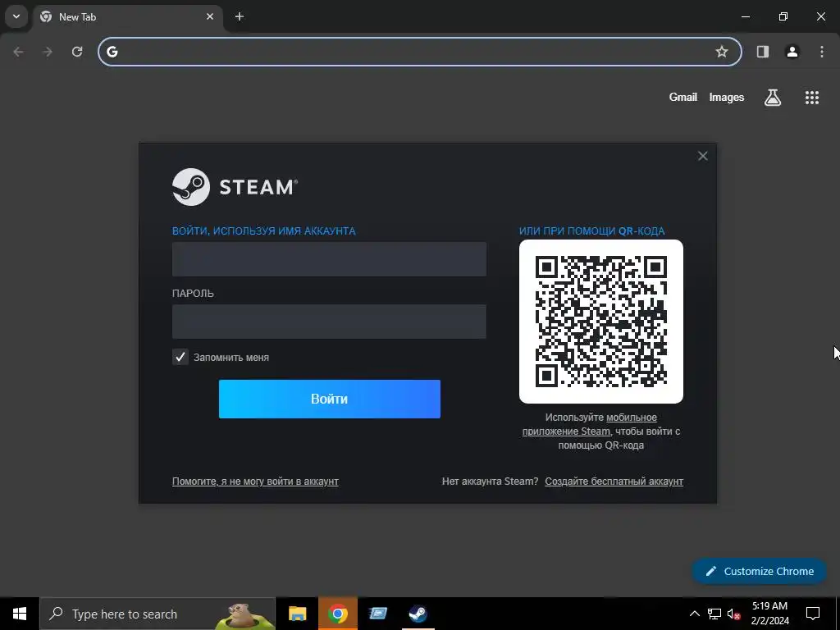Open Gmail link on new tab page
This screenshot has width=840, height=630.
coord(683,97)
